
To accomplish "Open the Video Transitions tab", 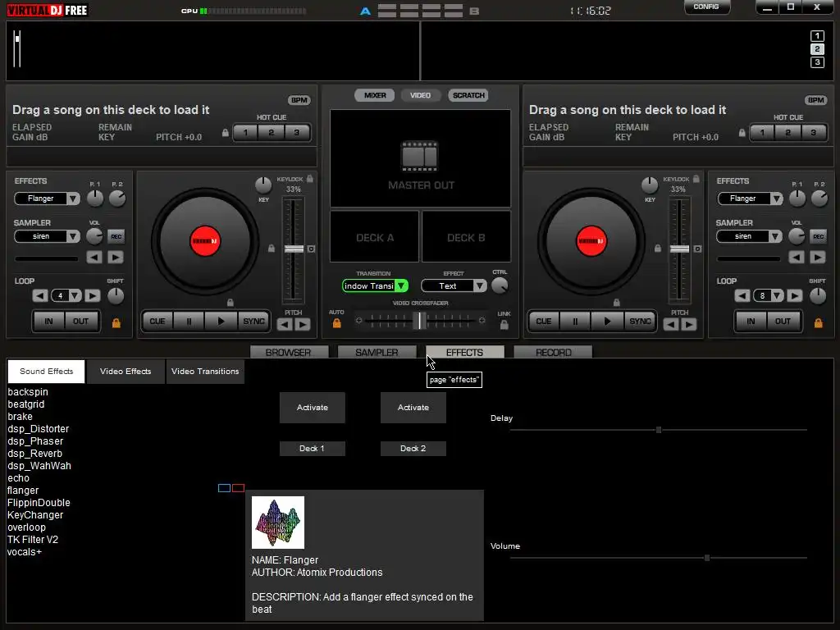I will click(205, 372).
